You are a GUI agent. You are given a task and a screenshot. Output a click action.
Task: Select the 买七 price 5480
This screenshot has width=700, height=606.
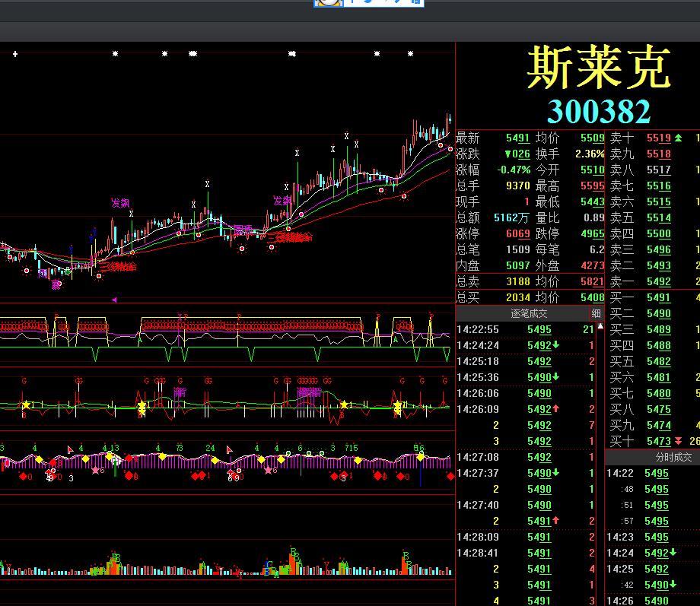pyautogui.click(x=658, y=393)
